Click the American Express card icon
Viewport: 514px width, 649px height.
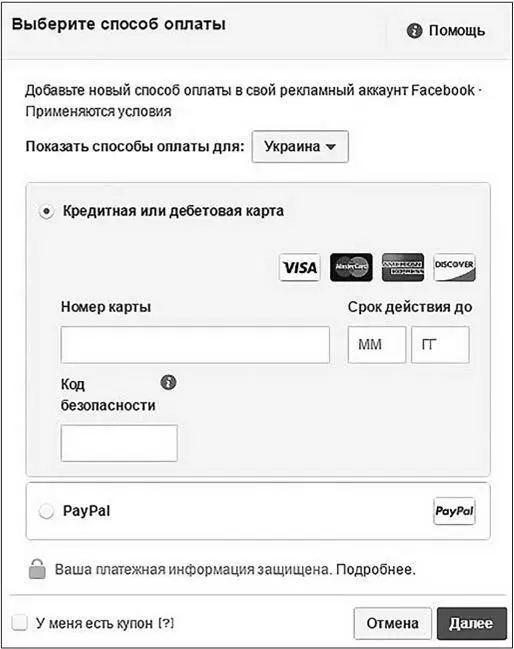tap(403, 267)
